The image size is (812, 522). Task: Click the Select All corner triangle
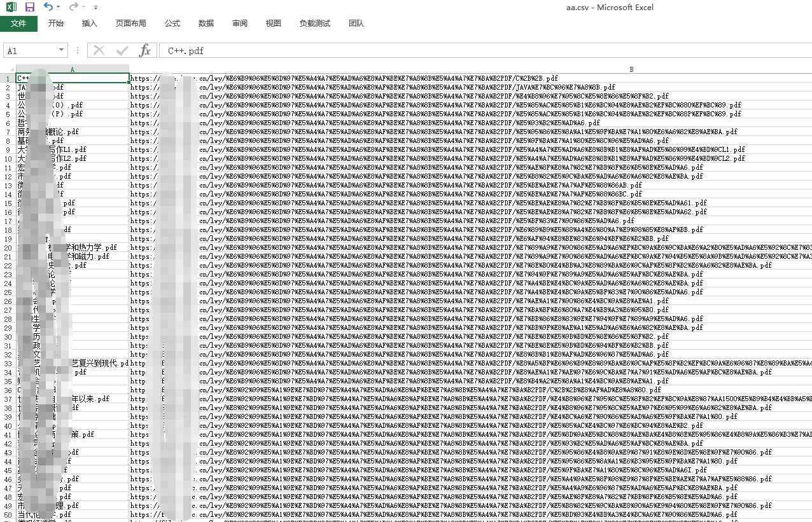pyautogui.click(x=8, y=69)
